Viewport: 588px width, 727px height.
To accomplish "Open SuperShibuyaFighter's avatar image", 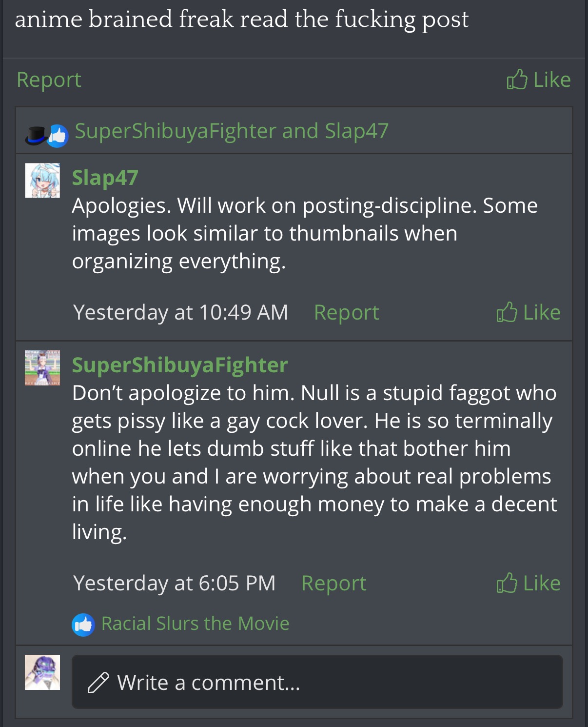I will [x=42, y=368].
